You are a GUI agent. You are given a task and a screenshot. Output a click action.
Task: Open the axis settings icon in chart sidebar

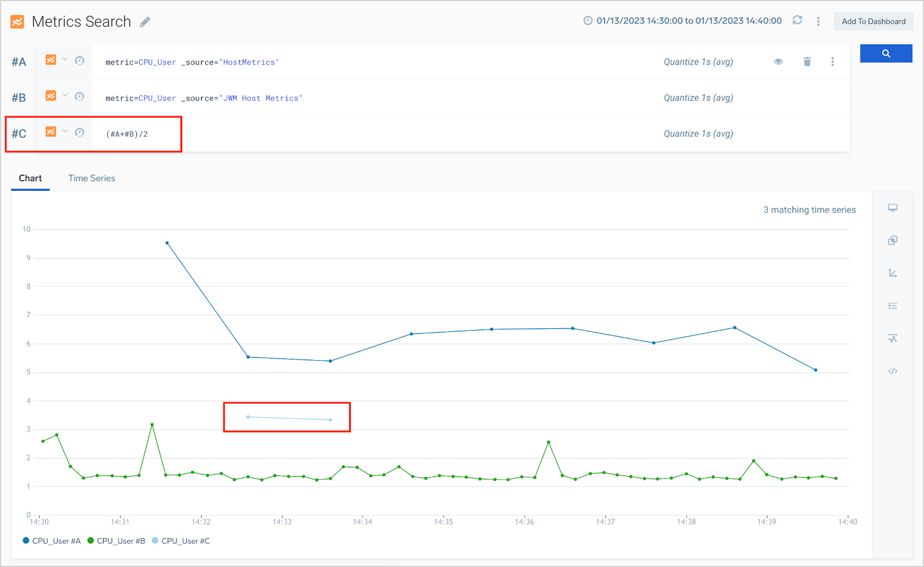[893, 273]
